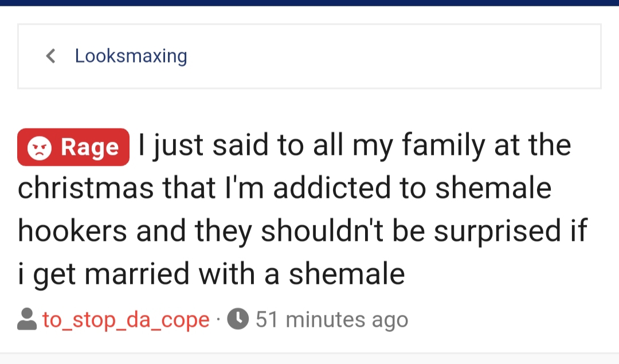Click empty area inside the breadcrumb box
The image size is (619, 364).
[395, 56]
